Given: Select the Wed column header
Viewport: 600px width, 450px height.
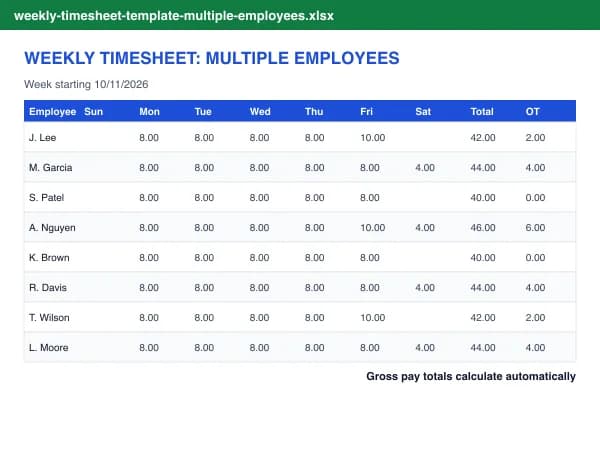Looking at the screenshot, I should coord(260,111).
